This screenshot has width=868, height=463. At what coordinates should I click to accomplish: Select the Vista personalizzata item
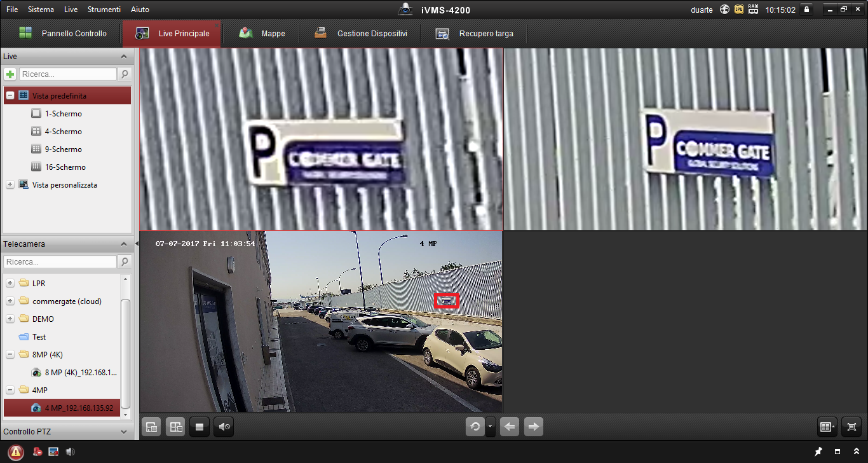pyautogui.click(x=65, y=185)
